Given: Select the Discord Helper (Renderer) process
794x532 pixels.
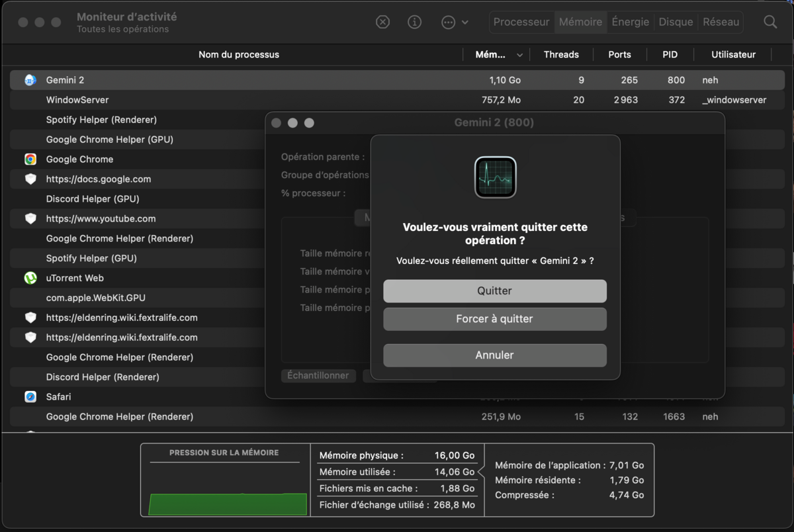Looking at the screenshot, I should coord(103,377).
